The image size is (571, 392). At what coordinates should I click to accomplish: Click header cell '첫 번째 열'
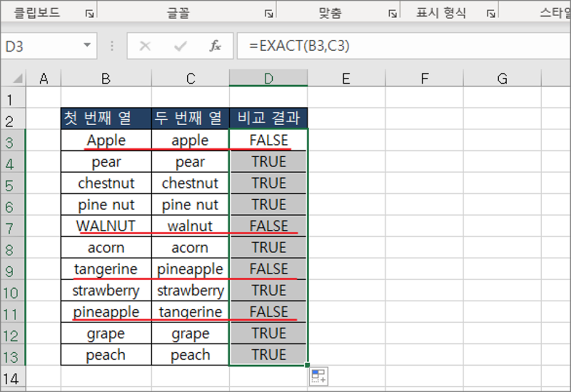tap(106, 118)
